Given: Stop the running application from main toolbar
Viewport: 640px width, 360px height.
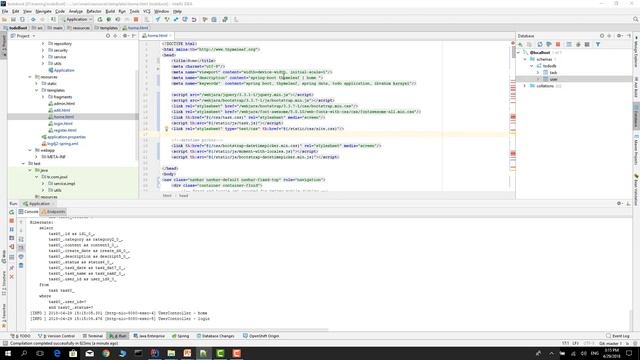Looking at the screenshot, I should pyautogui.click(x=136, y=20).
